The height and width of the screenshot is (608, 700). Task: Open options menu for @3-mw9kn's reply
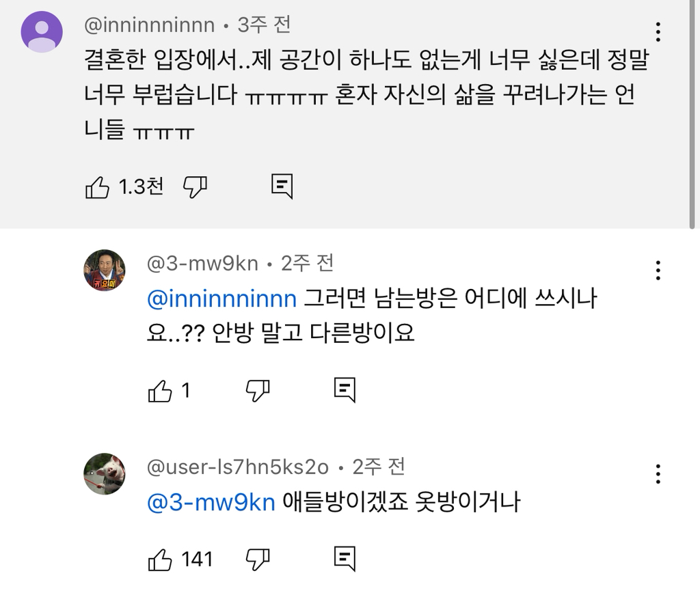coord(658,271)
